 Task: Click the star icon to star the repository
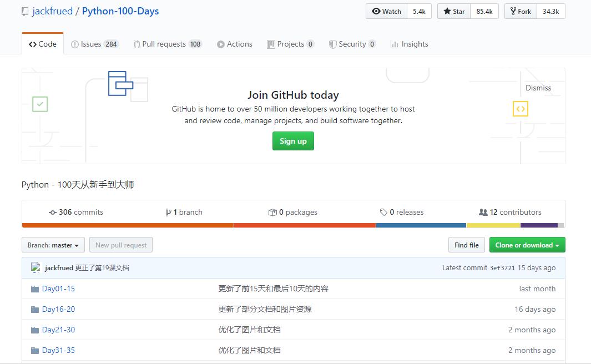[x=446, y=11]
